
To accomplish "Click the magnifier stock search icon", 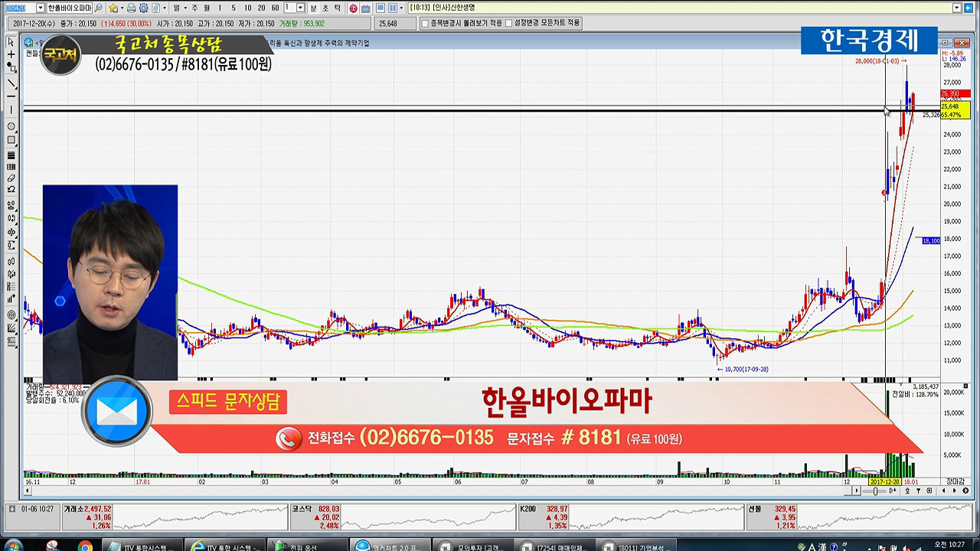I will [x=99, y=8].
